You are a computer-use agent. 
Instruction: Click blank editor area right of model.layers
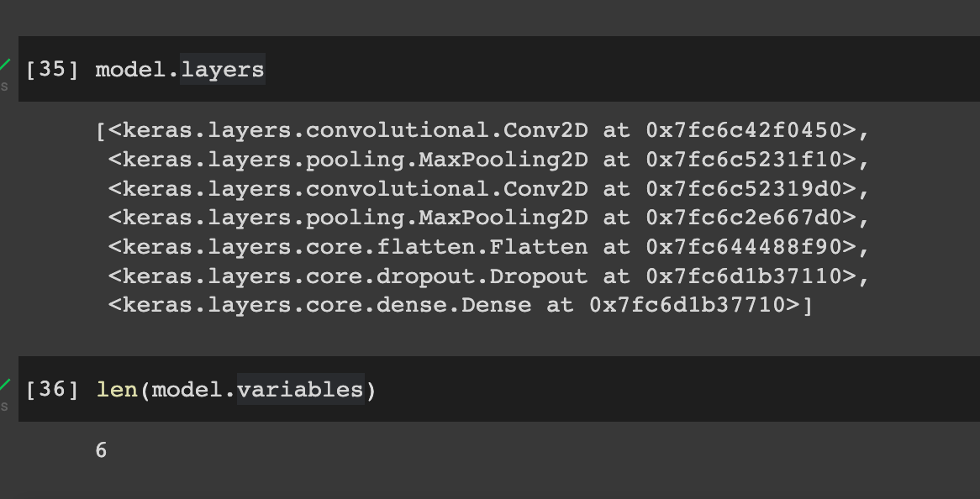coord(623,70)
